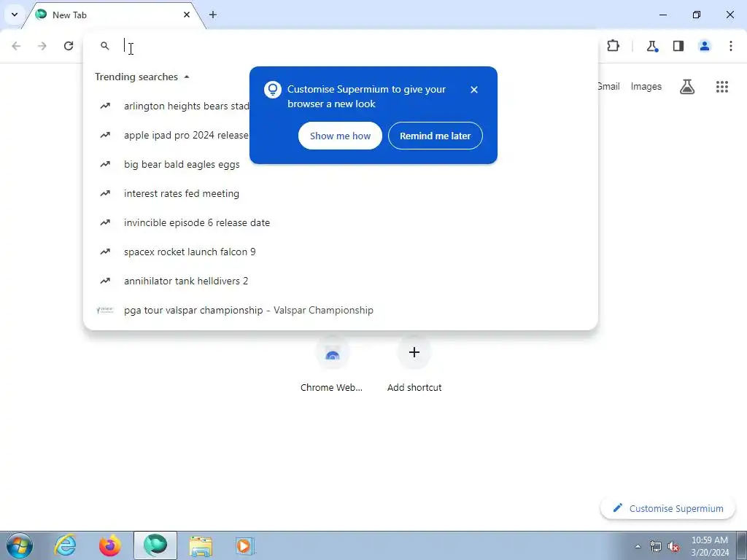Go forward with the forward arrow
747x560 pixels.
point(42,46)
